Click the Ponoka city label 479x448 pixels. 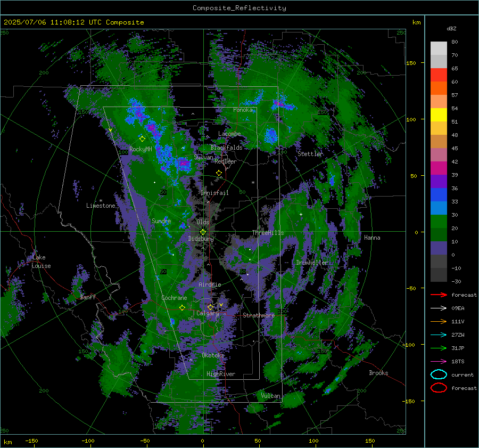(x=243, y=110)
